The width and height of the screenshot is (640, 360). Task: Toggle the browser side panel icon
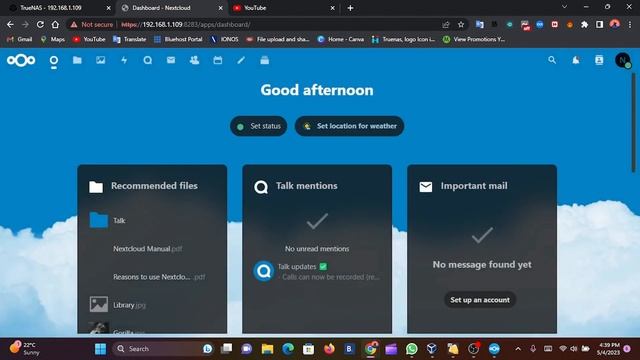599,24
